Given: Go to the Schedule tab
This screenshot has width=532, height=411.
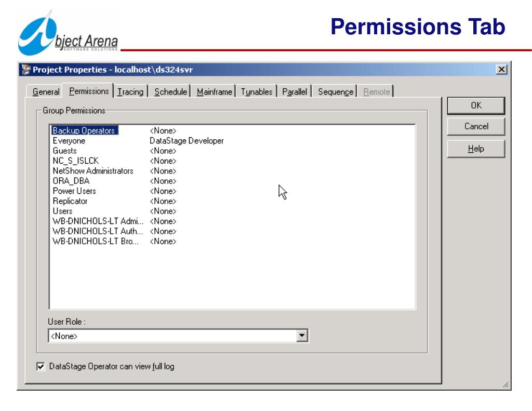Looking at the screenshot, I should coord(170,91).
